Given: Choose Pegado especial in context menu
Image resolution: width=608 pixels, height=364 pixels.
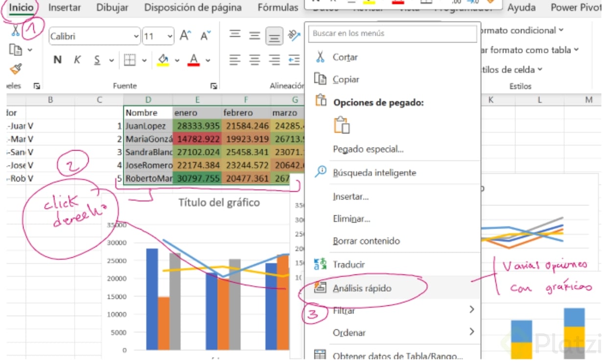Looking at the screenshot, I should [392, 149].
